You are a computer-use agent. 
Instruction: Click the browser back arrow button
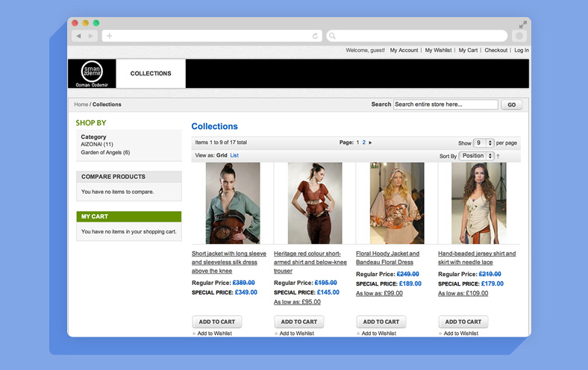tap(78, 36)
